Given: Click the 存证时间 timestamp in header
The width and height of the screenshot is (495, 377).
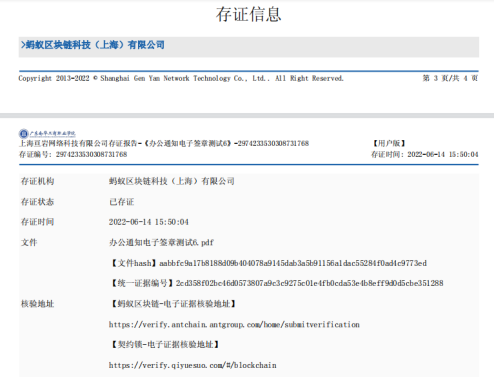Looking at the screenshot, I should click(443, 154).
